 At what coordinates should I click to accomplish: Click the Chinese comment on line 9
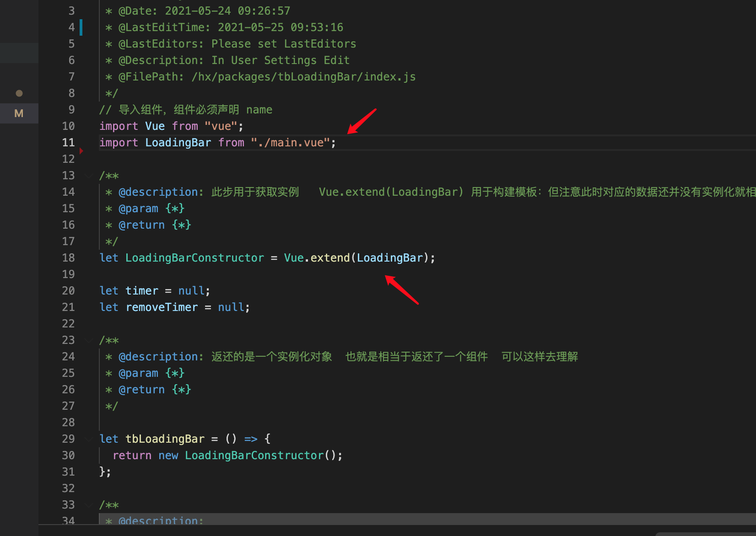186,110
